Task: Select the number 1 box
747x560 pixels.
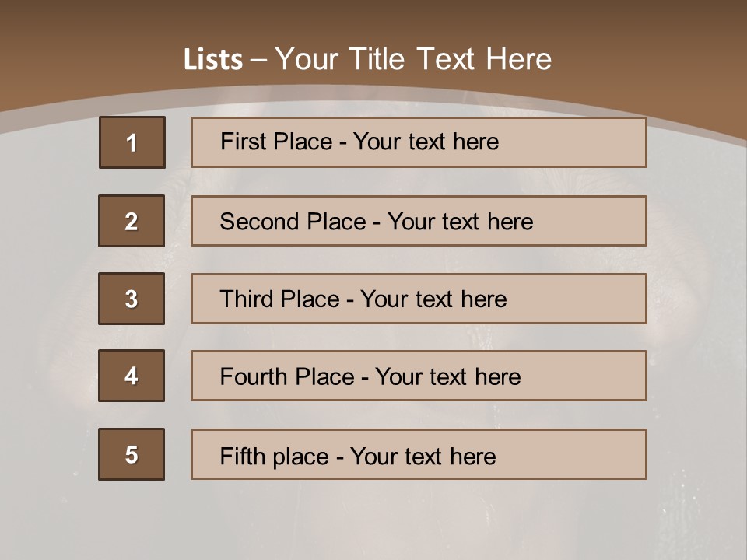Action: [x=132, y=142]
